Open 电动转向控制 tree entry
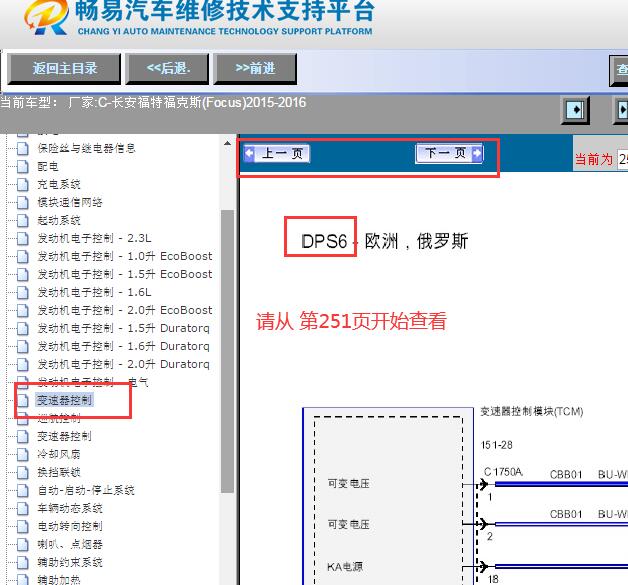This screenshot has height=585, width=628. pyautogui.click(x=70, y=526)
